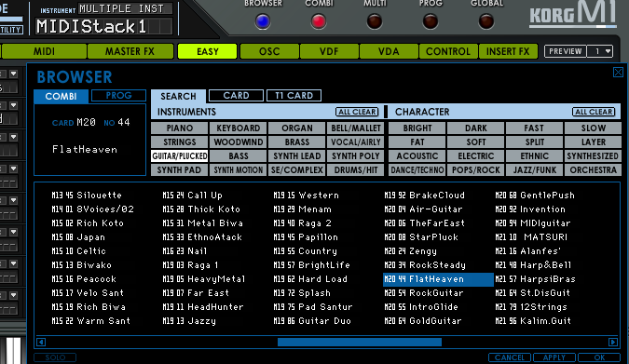Select the M21 10 MATSURI entry
The image size is (629, 364).
click(x=531, y=236)
